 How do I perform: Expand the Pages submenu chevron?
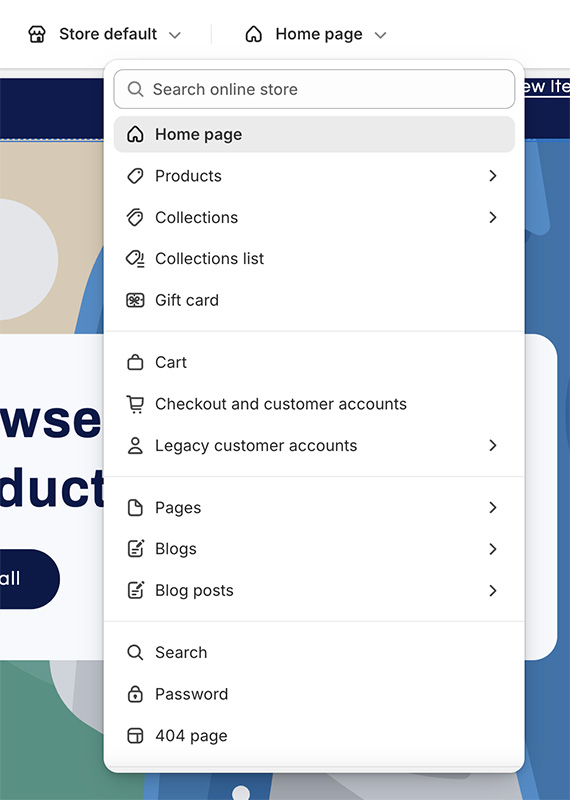(x=492, y=507)
